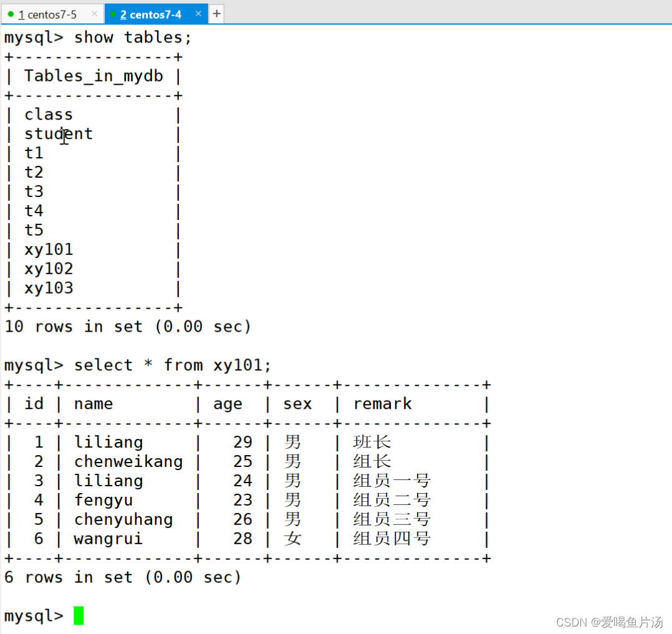Open a new session tab with plus button
672x634 pixels.
217,14
